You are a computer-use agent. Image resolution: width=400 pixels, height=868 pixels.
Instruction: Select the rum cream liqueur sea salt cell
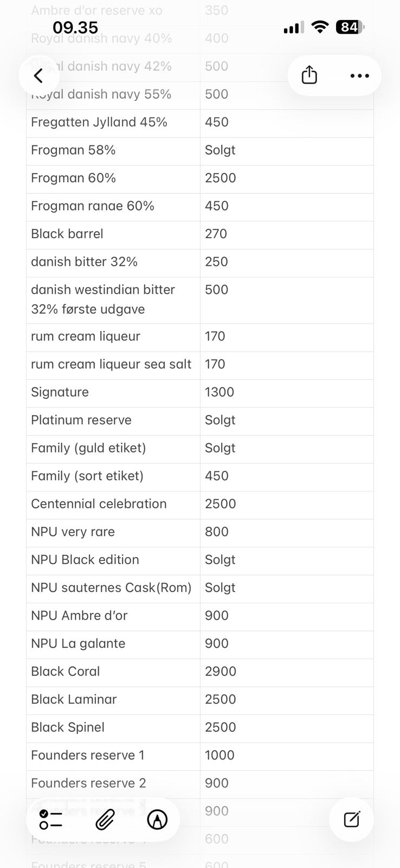pos(113,365)
